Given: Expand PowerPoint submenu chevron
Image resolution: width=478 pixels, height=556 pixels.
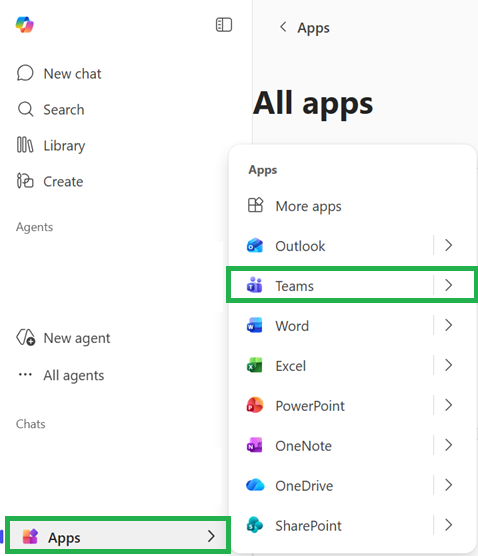Looking at the screenshot, I should click(449, 405).
